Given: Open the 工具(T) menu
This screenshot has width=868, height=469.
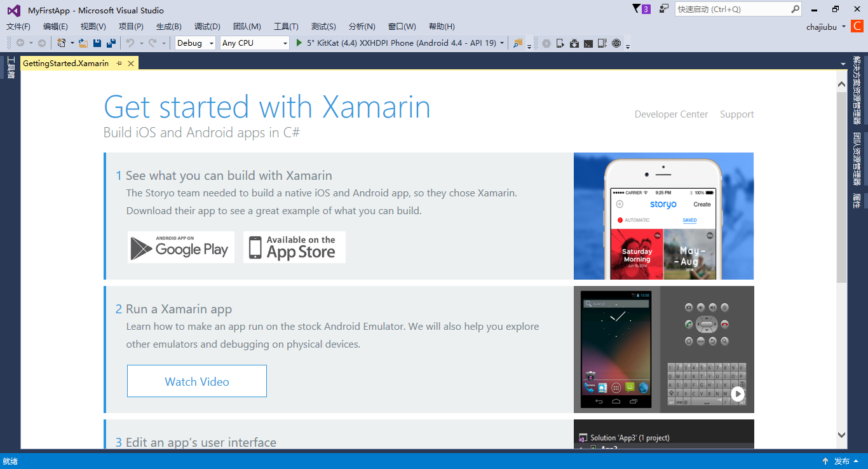Looking at the screenshot, I should [x=286, y=27].
